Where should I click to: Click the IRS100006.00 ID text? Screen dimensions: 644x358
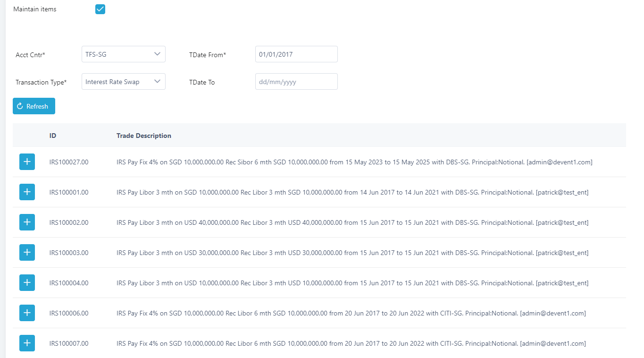pyautogui.click(x=69, y=313)
